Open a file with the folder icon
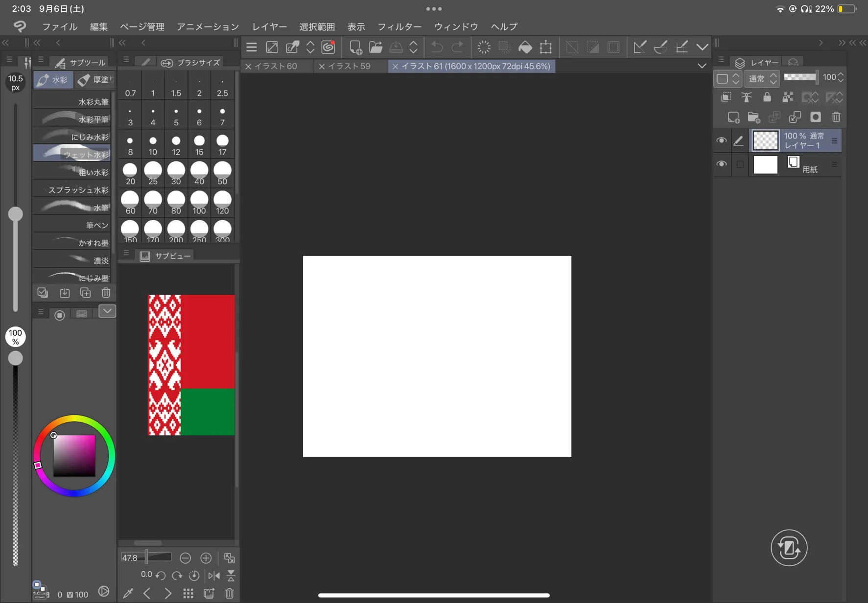The width and height of the screenshot is (868, 603). (375, 47)
